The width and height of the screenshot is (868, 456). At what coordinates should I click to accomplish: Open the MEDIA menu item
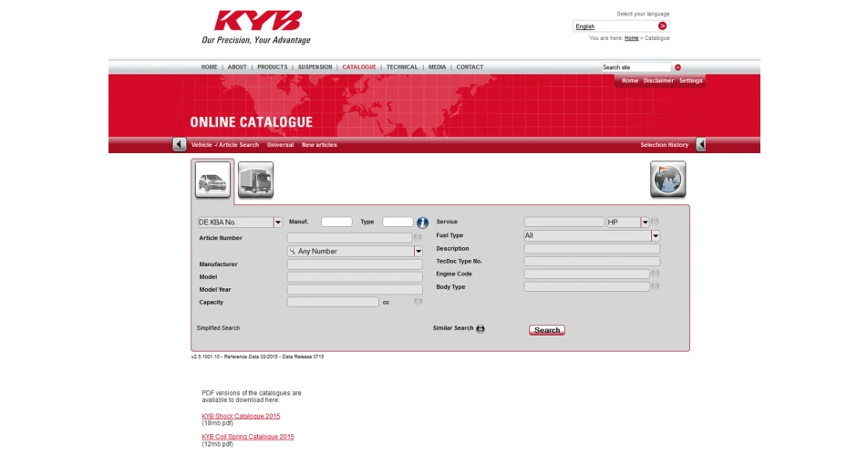pos(438,67)
